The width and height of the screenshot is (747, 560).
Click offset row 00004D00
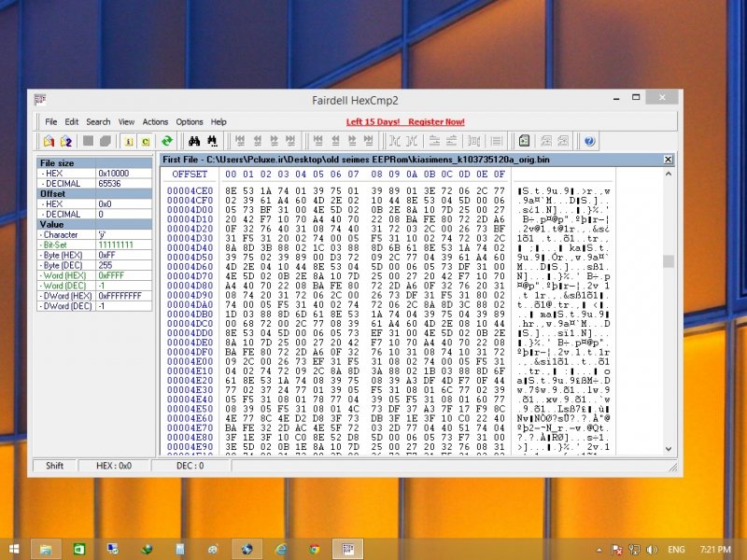[190, 210]
